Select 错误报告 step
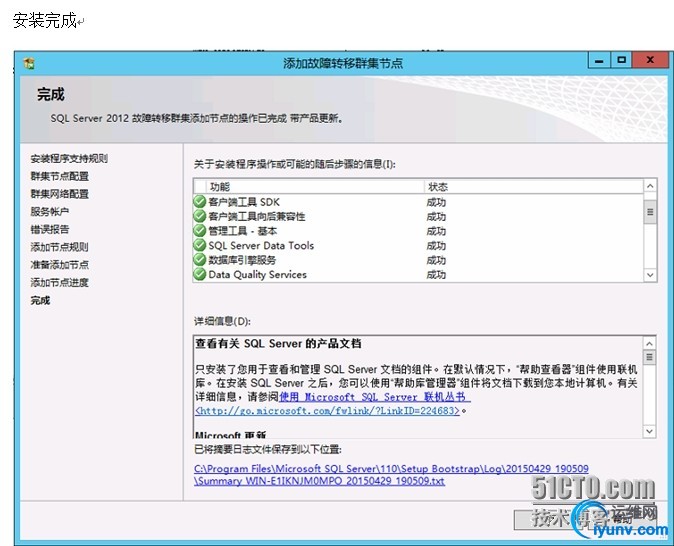This screenshot has width=674, height=546. (50, 229)
